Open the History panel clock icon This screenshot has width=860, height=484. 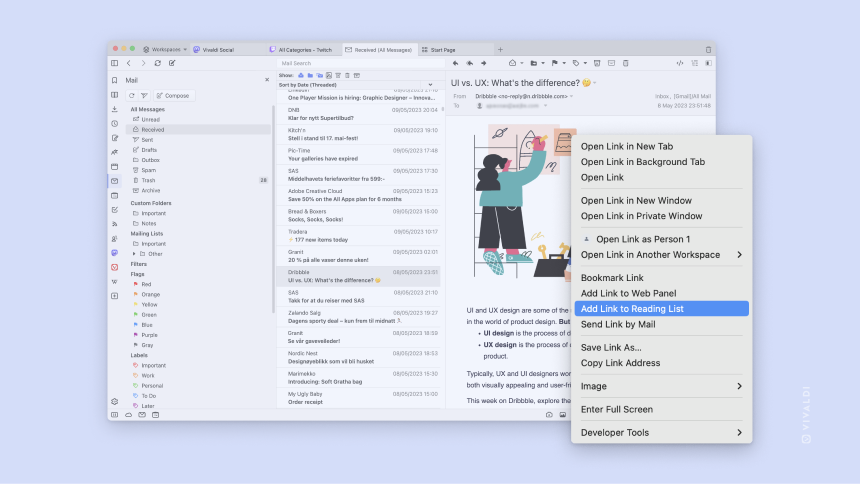115,123
